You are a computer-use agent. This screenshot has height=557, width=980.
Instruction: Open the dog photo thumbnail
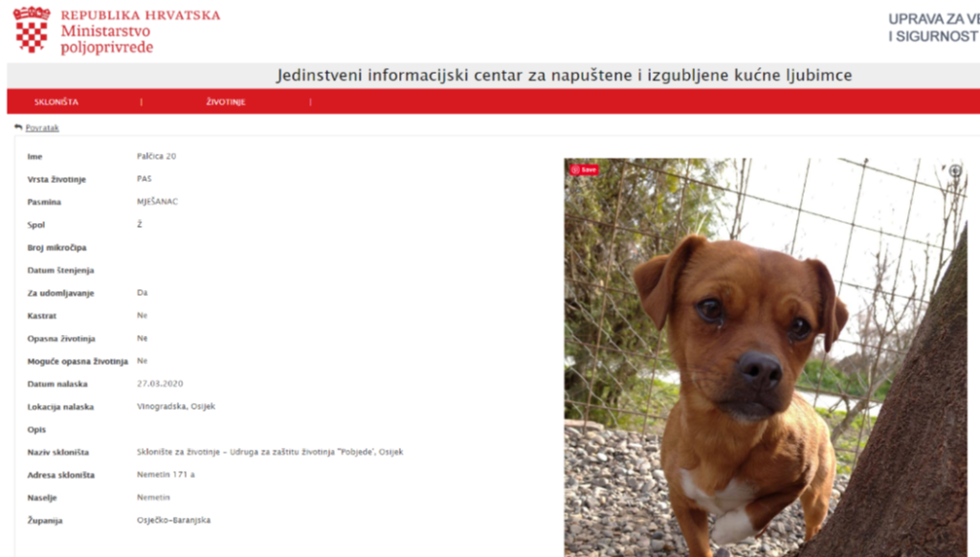[x=766, y=357]
